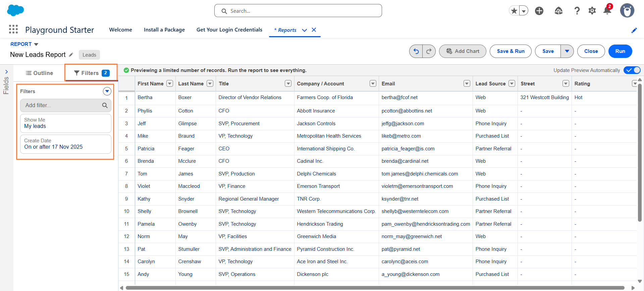
Task: Click the Add filter input field
Action: click(x=66, y=105)
